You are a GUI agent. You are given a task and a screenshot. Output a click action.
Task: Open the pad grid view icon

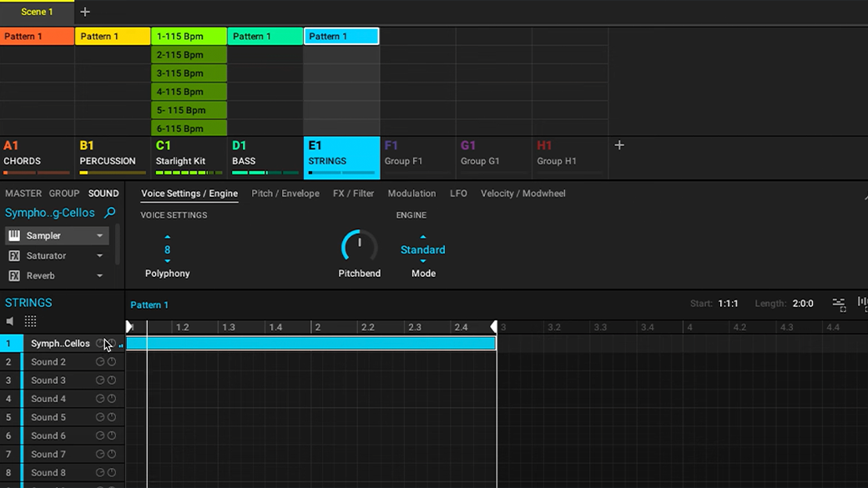click(30, 321)
